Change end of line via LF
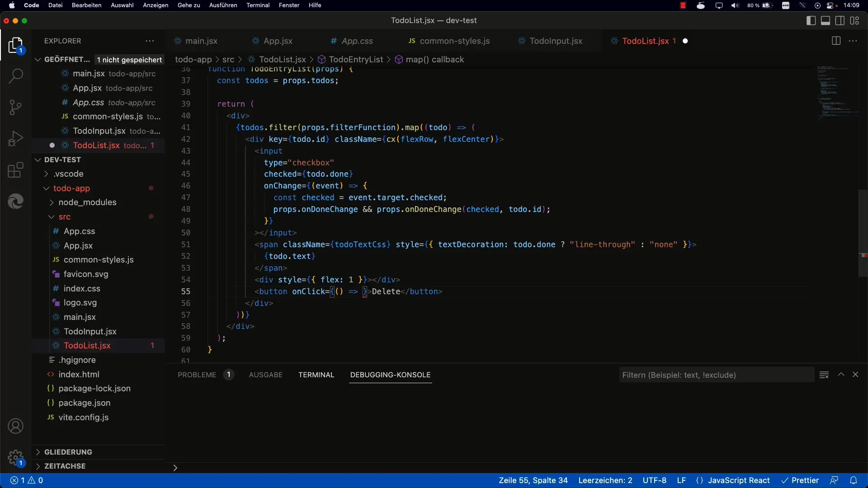 click(x=681, y=480)
